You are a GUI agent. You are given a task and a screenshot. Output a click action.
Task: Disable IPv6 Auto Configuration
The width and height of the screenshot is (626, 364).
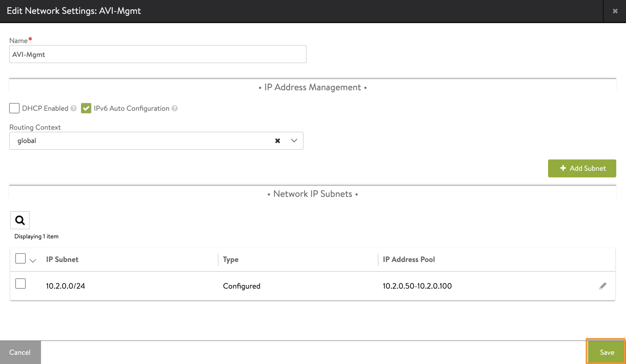coord(87,108)
